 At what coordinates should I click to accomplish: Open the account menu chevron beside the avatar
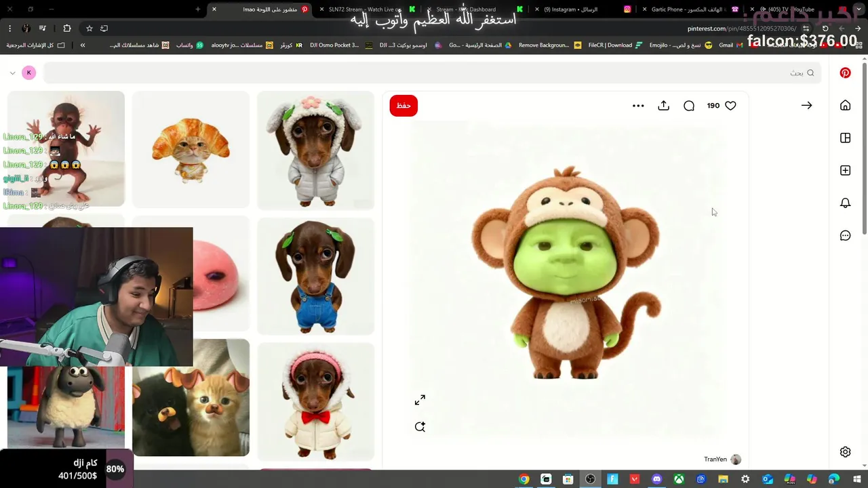coord(12,73)
